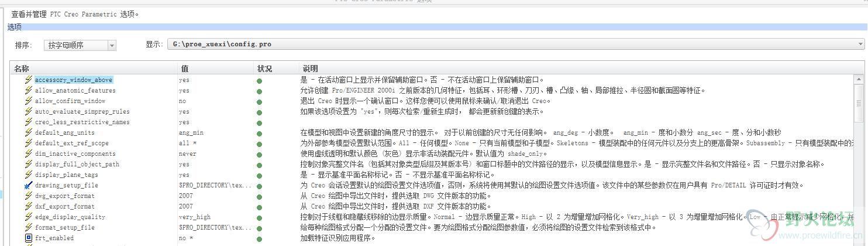
Task: Select the allow_confirm_window option name
Action: click(x=70, y=101)
